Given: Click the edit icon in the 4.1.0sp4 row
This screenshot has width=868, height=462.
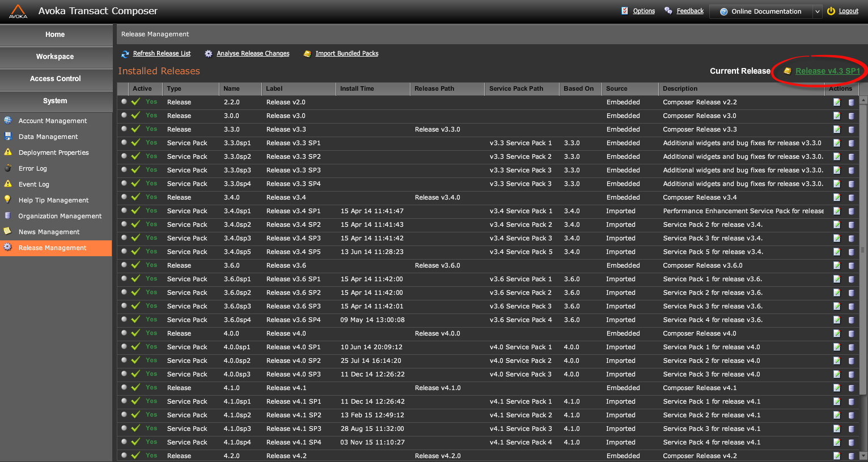Looking at the screenshot, I should point(837,442).
